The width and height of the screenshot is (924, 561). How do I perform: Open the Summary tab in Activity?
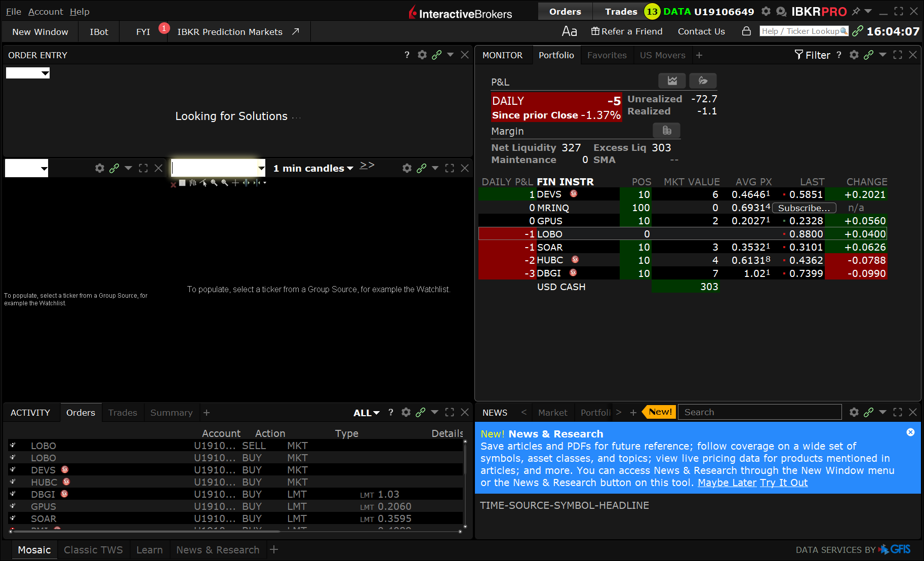pyautogui.click(x=171, y=413)
